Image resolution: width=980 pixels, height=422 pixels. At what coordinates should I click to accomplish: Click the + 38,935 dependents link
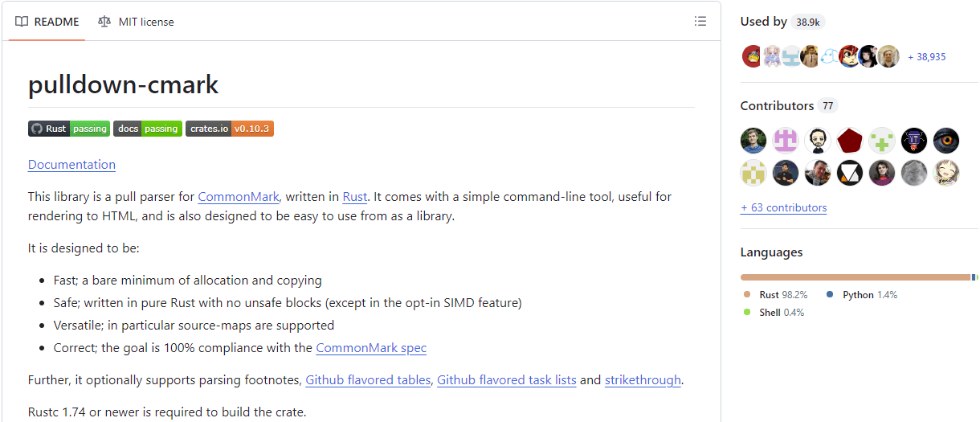tap(926, 57)
